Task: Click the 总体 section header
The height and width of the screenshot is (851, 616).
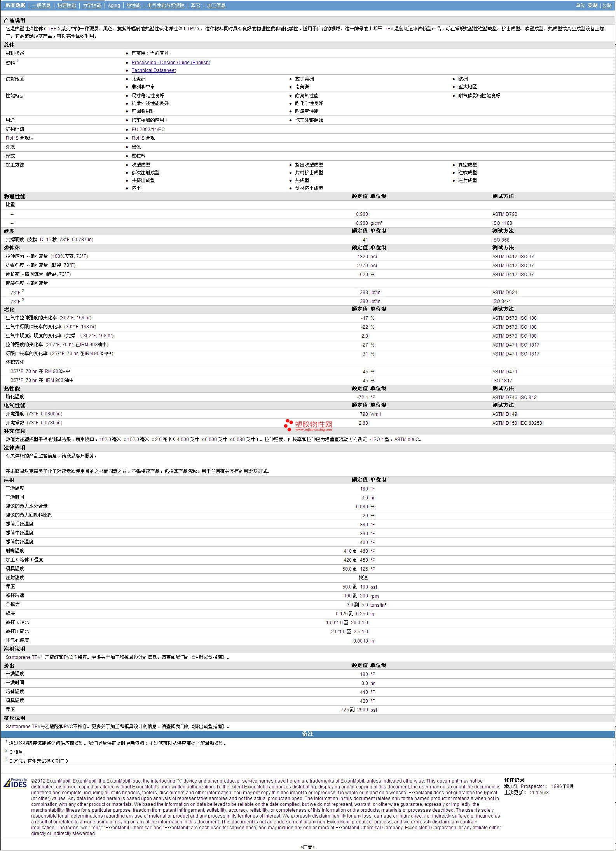Action: pos(9,45)
